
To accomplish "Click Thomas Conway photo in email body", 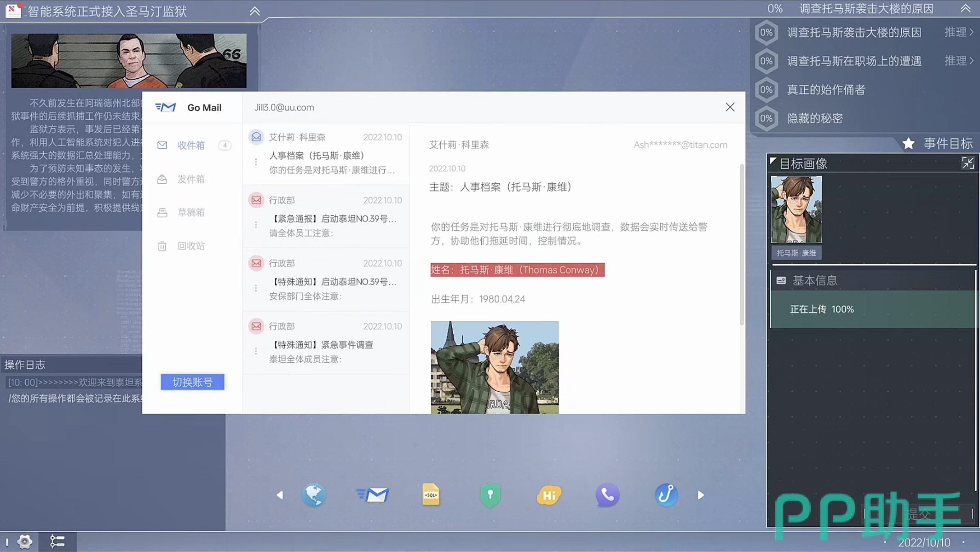I will [x=495, y=367].
